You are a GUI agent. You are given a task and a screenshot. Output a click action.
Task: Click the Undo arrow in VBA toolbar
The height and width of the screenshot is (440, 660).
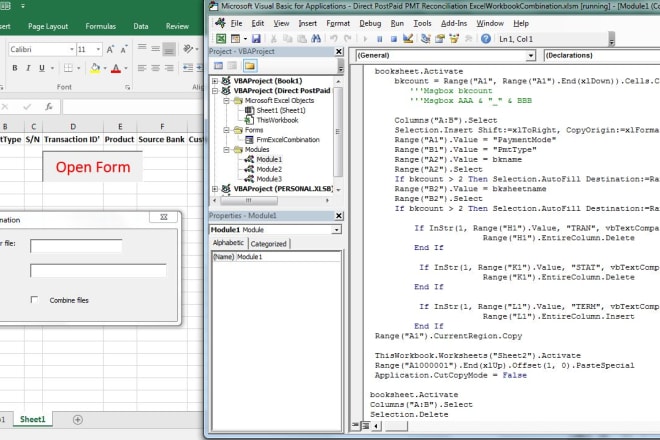(x=333, y=39)
